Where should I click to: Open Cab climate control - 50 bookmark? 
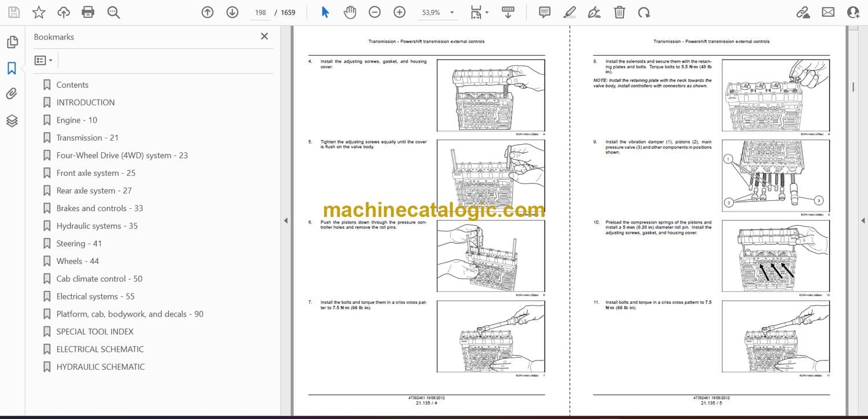click(x=100, y=279)
